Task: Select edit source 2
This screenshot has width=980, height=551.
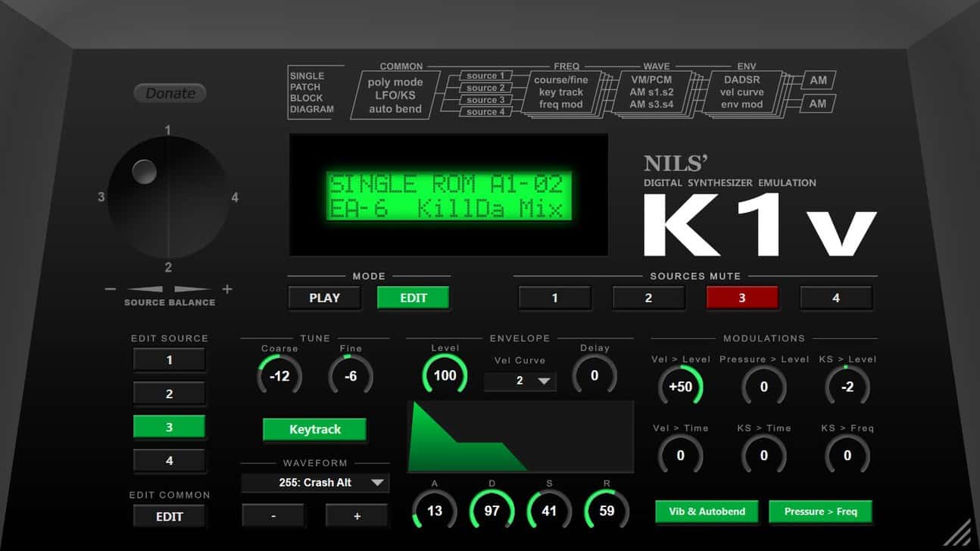Action: click(x=169, y=394)
